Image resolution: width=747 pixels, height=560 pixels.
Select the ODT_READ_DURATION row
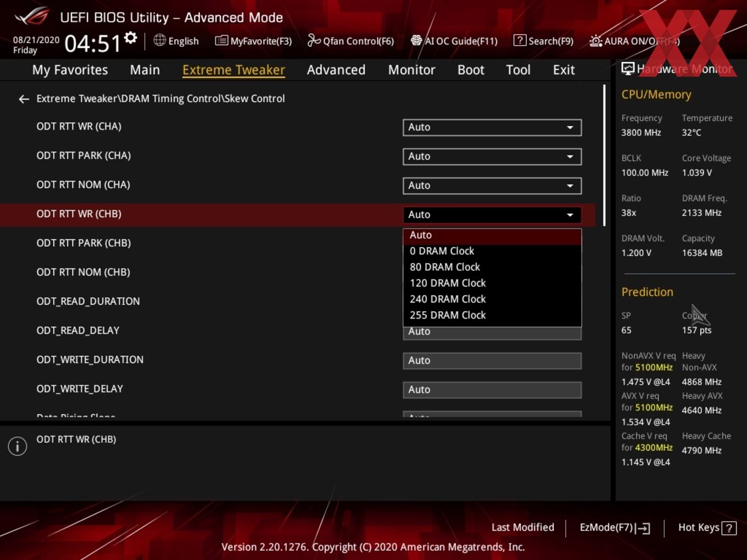(x=88, y=301)
